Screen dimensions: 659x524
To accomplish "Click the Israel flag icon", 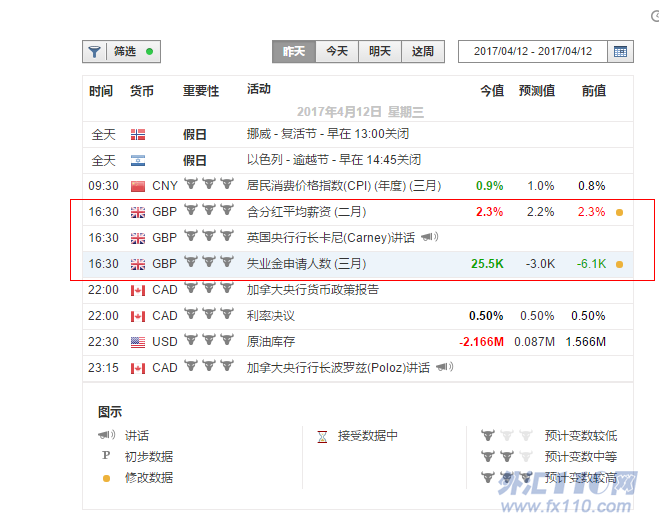I will point(138,161).
